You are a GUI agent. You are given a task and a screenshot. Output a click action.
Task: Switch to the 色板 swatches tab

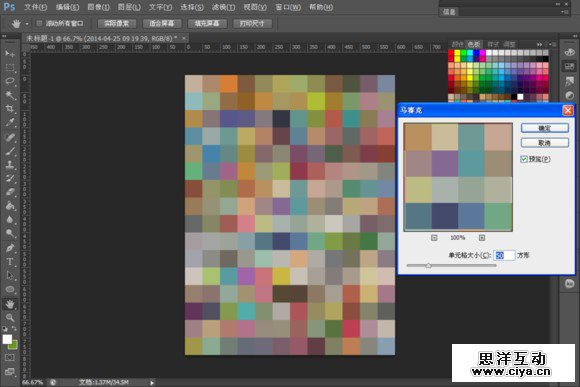(474, 44)
